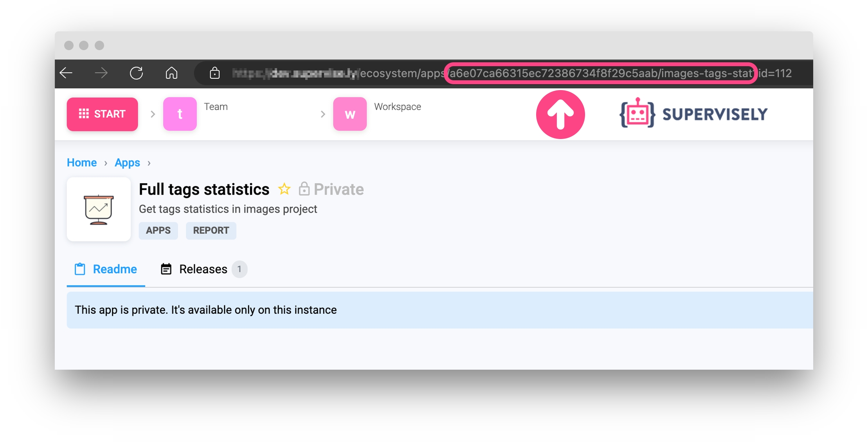Go back with the browser back arrow
This screenshot has width=868, height=448.
pos(66,73)
